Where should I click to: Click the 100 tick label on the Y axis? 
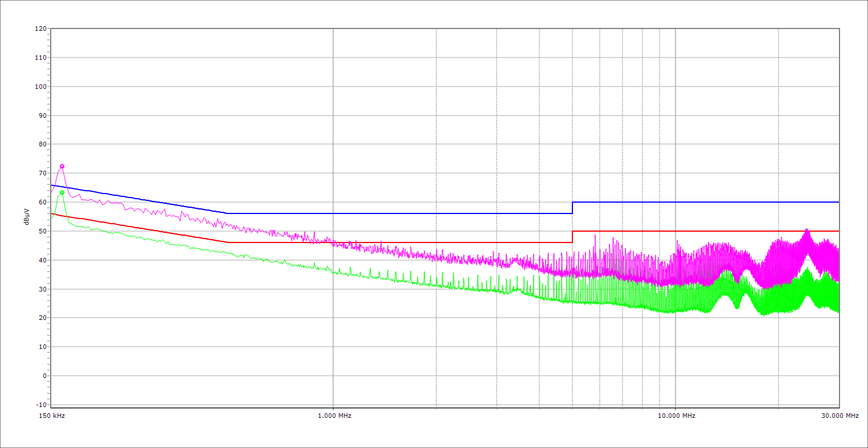point(40,87)
